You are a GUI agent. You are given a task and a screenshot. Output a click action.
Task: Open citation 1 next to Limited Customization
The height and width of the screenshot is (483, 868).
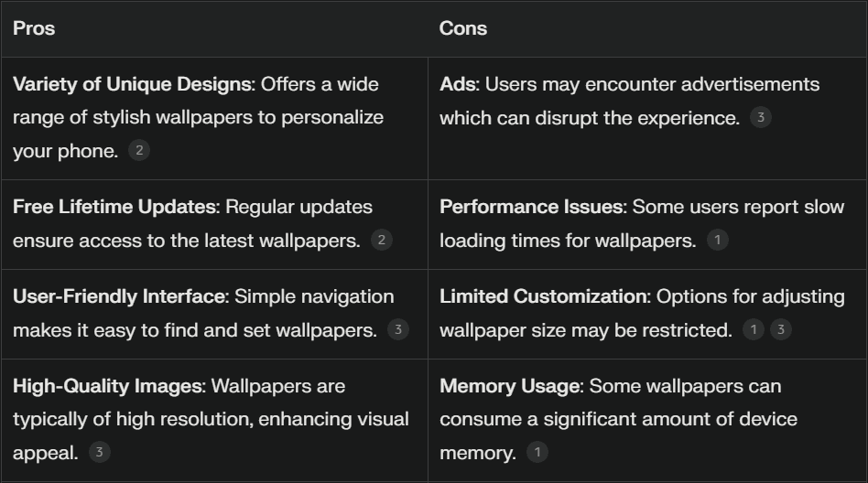tap(753, 329)
